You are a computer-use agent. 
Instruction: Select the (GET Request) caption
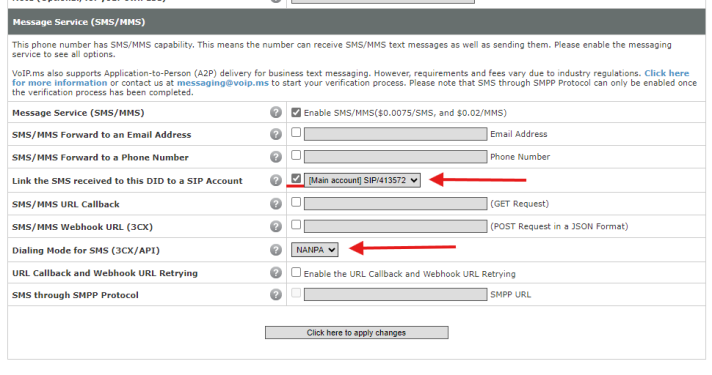pos(519,203)
